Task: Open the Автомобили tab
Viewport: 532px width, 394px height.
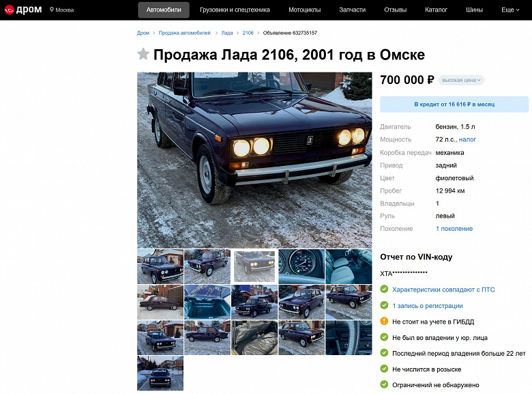Action: tap(164, 10)
